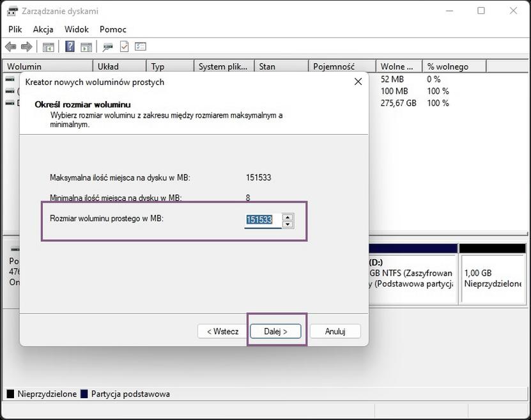Toggle the console tree pane icon
The width and height of the screenshot is (531, 420).
tap(49, 47)
